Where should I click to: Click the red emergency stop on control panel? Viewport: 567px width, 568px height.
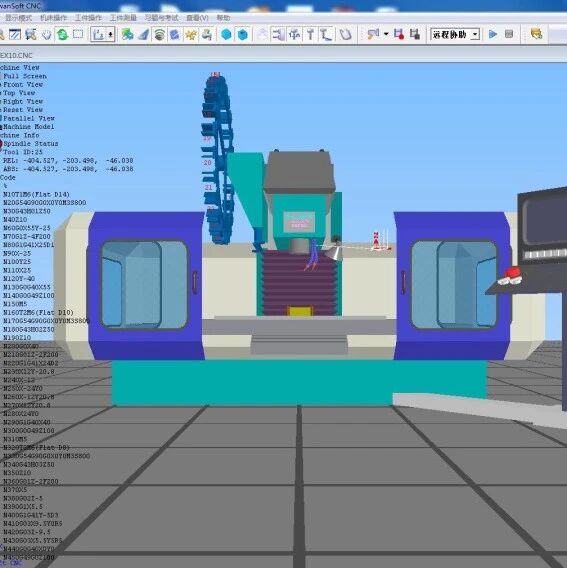point(512,272)
